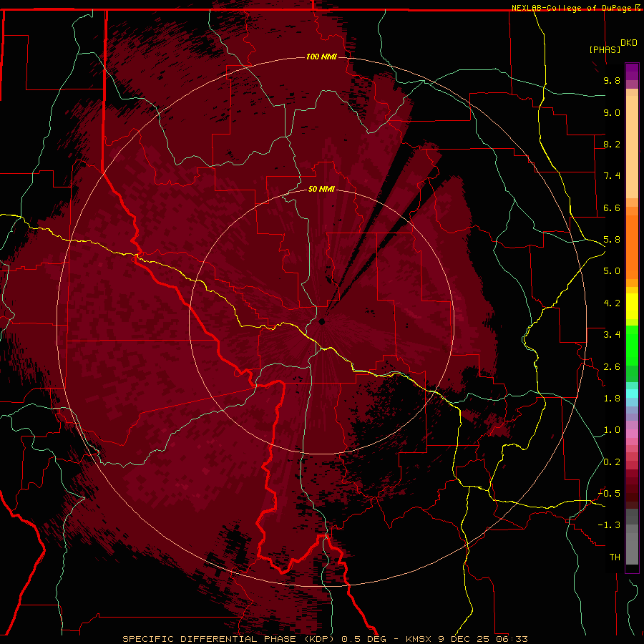The height and width of the screenshot is (644, 644).
Task: Click the 06:33 timestamp in caption
Action: 512,639
